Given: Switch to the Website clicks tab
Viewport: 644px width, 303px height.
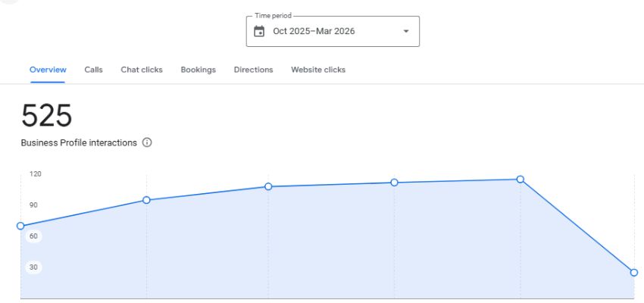Looking at the screenshot, I should pos(318,70).
